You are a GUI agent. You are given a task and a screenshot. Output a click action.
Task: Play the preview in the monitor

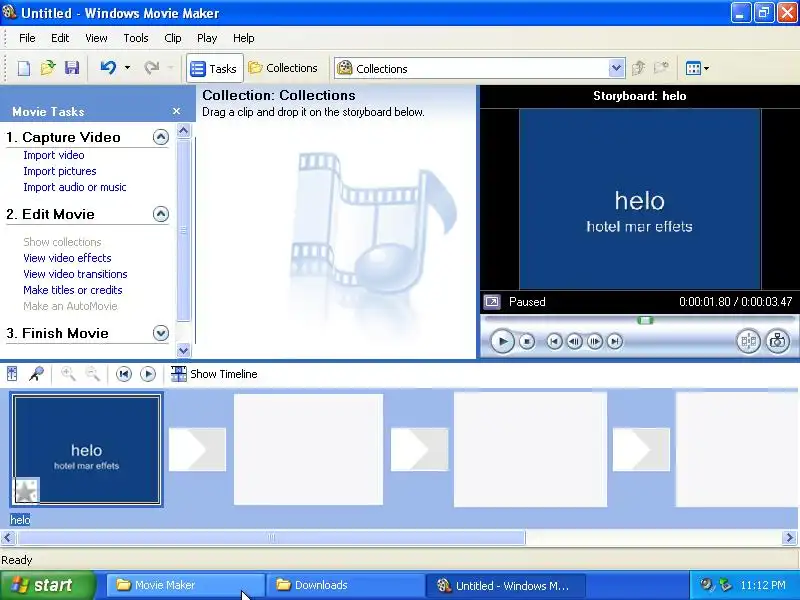pos(502,341)
